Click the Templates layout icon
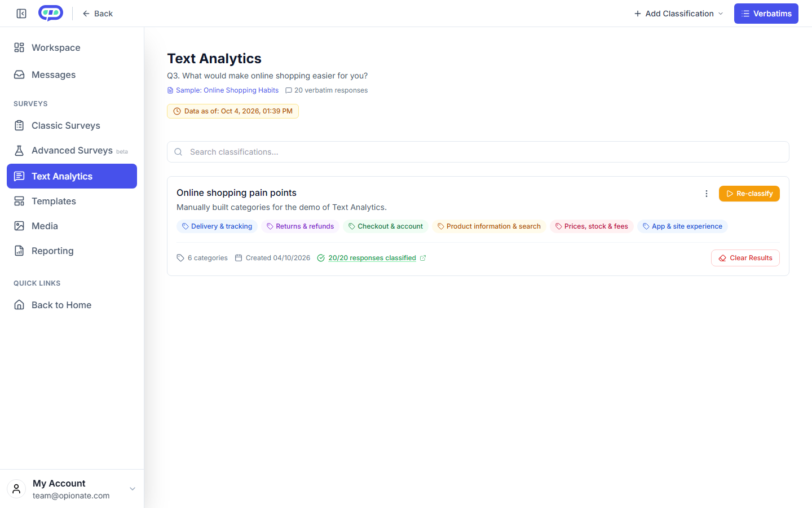 pos(19,201)
